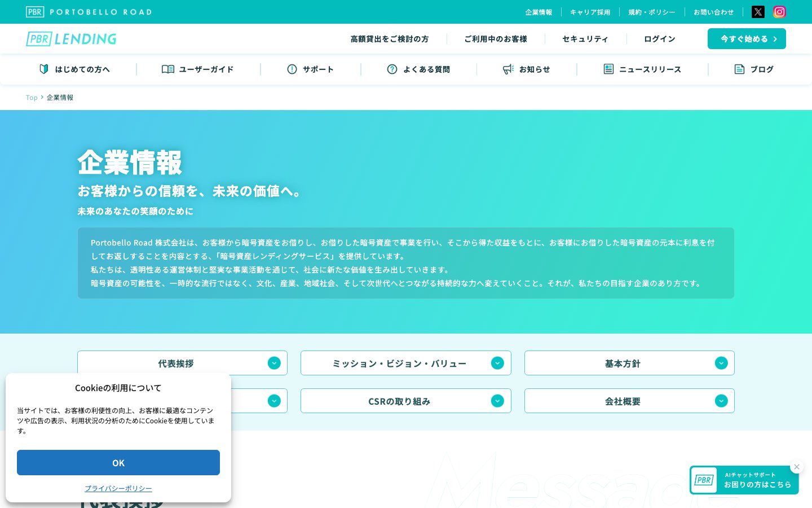812x508 pixels.
Task: Open お問い合わせ in top bar
Action: tap(713, 12)
